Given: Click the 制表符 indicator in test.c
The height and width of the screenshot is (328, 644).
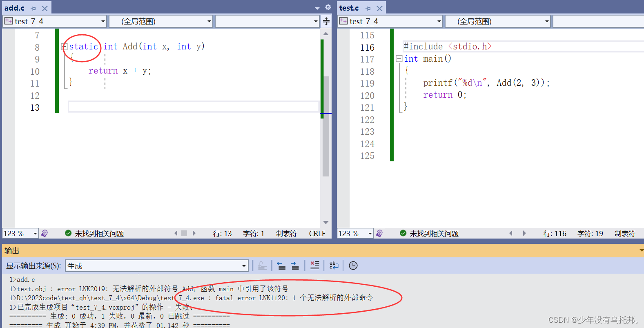Looking at the screenshot, I should [x=625, y=233].
